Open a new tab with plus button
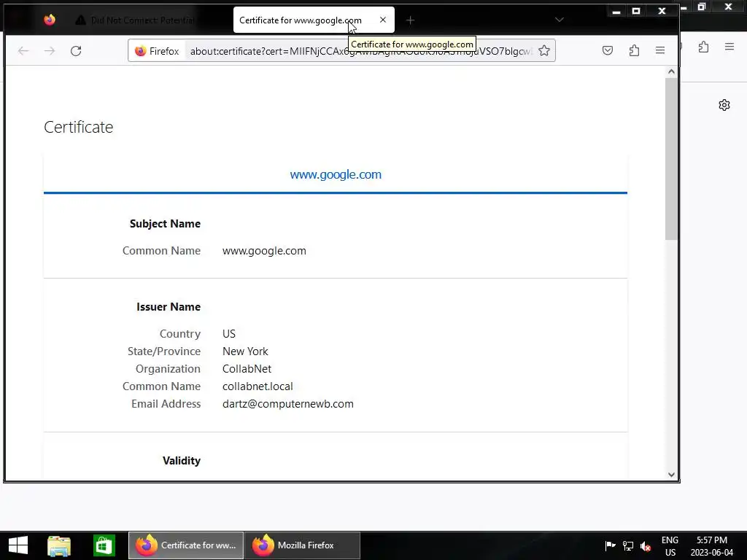747x560 pixels. coord(410,20)
